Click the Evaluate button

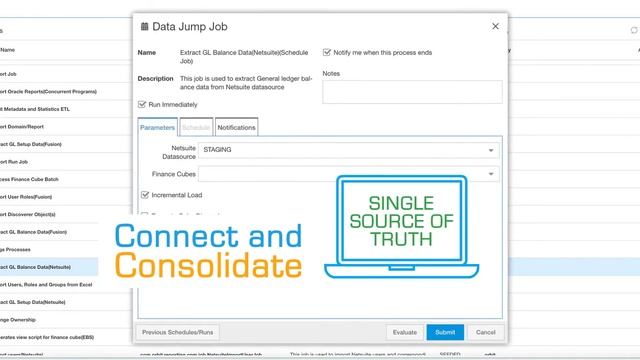pos(405,332)
